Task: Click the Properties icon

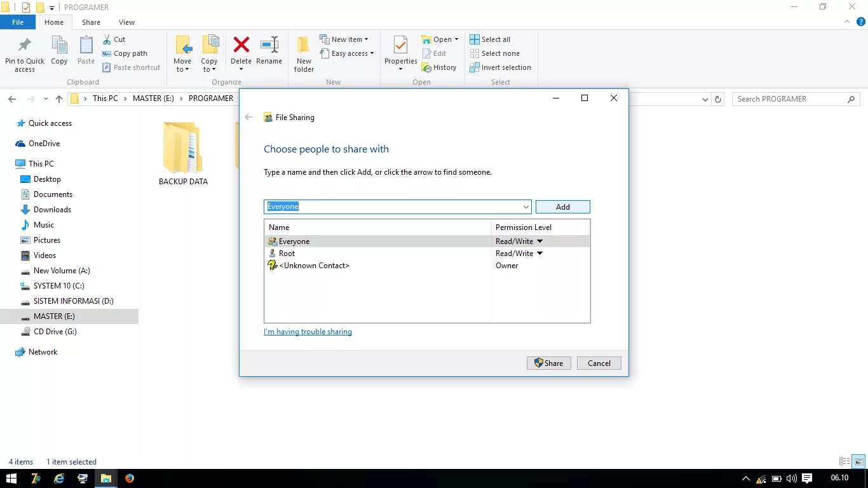Action: coord(400,46)
